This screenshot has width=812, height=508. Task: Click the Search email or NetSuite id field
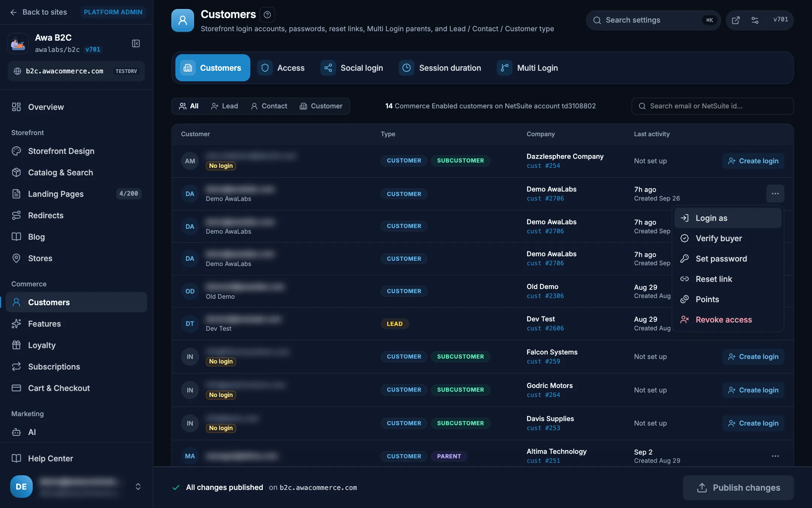tap(712, 106)
